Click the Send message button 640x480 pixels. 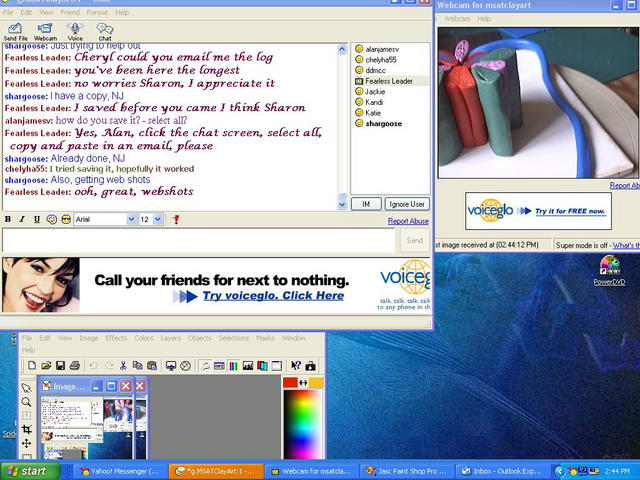[x=415, y=240]
